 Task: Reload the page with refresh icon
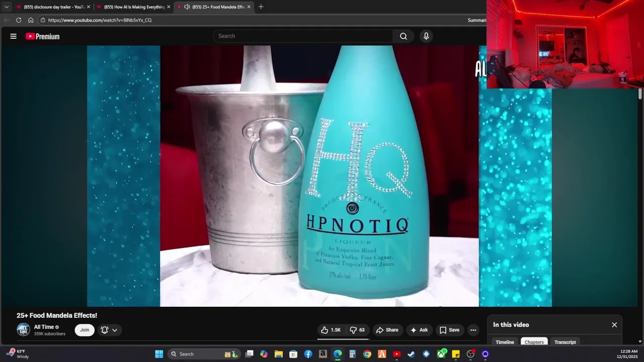point(19,20)
